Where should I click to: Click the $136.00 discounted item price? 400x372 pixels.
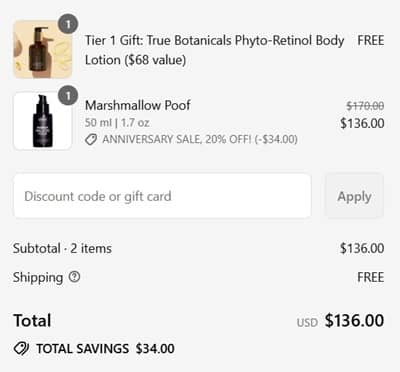(362, 123)
